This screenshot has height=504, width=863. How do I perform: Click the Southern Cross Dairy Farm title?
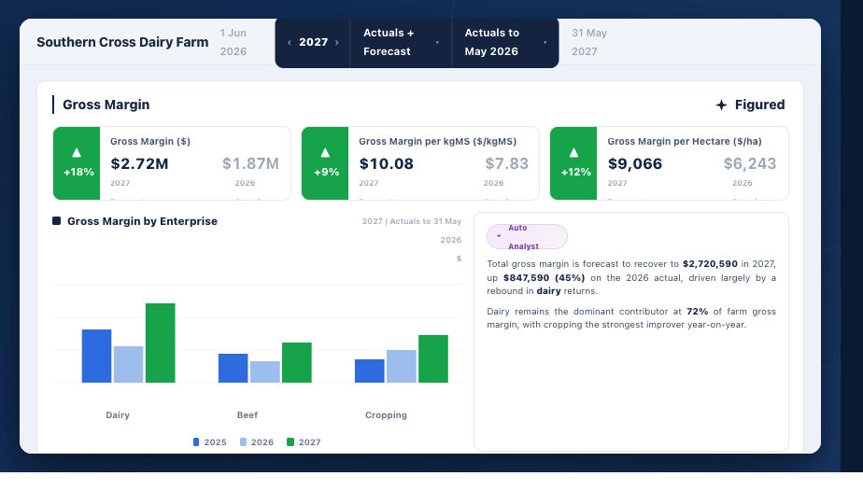(x=122, y=42)
